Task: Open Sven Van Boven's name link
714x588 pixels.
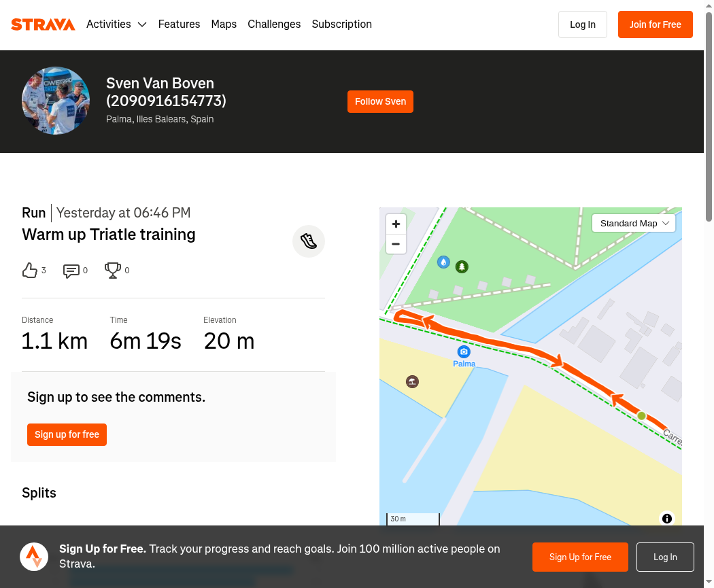Action: click(166, 92)
